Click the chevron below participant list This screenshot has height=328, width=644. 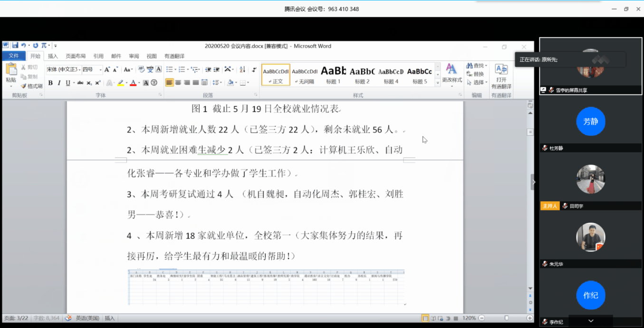(591, 321)
